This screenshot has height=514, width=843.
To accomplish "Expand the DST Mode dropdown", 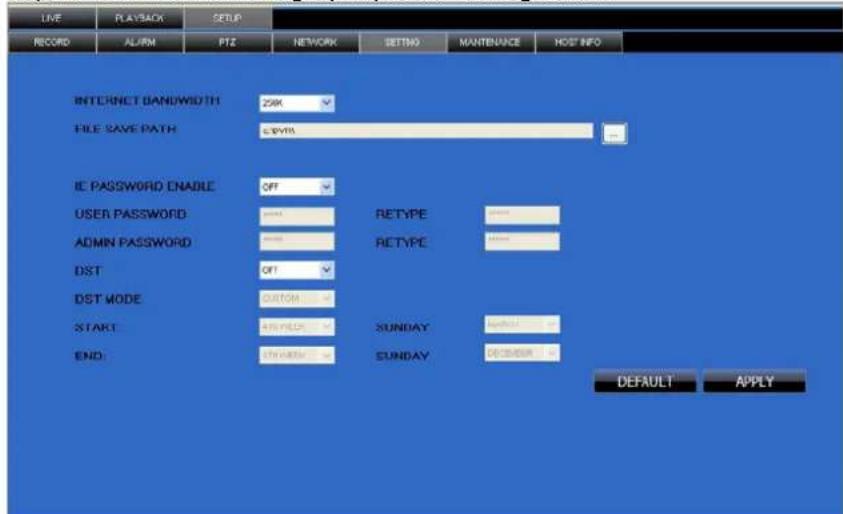I will [297, 298].
